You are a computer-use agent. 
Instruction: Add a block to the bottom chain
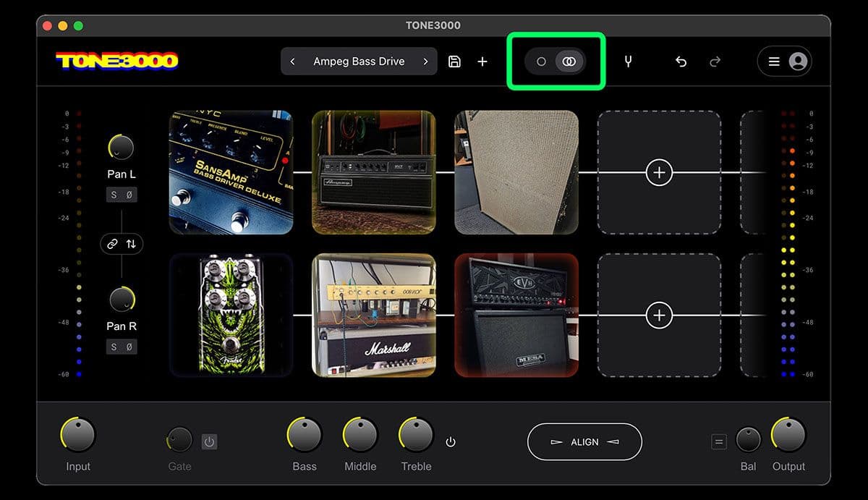(659, 315)
